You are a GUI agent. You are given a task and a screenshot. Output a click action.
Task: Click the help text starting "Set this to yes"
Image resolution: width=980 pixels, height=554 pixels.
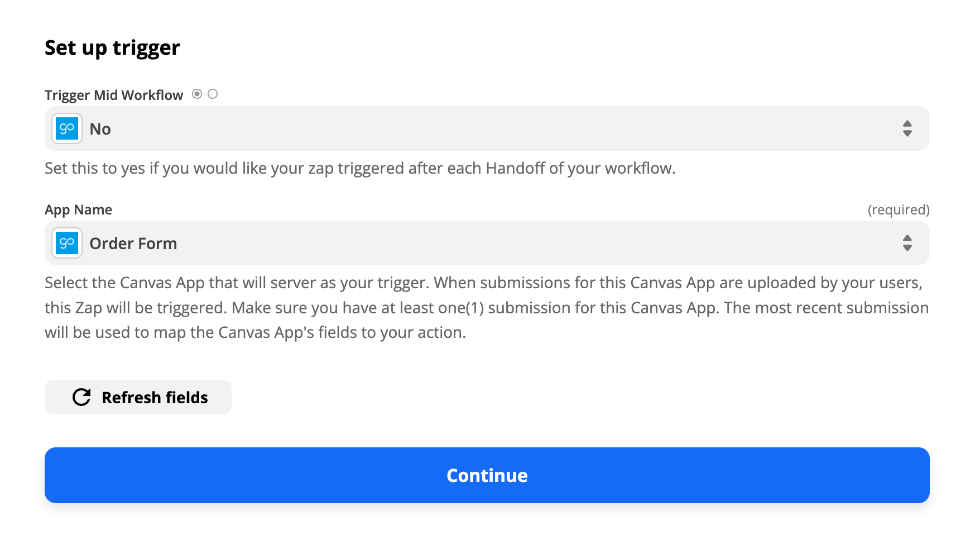tap(360, 168)
